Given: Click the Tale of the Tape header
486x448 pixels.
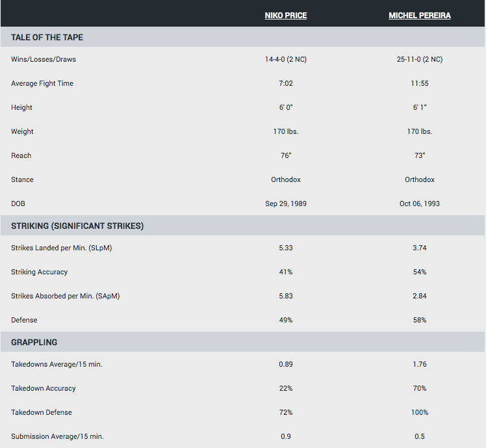Looking at the screenshot, I should [47, 37].
